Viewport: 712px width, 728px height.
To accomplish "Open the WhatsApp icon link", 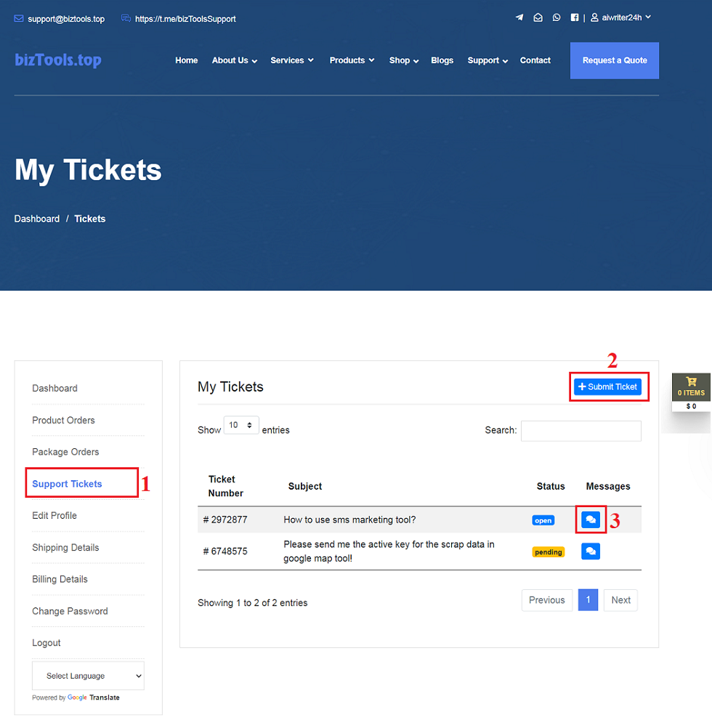I will click(x=557, y=17).
